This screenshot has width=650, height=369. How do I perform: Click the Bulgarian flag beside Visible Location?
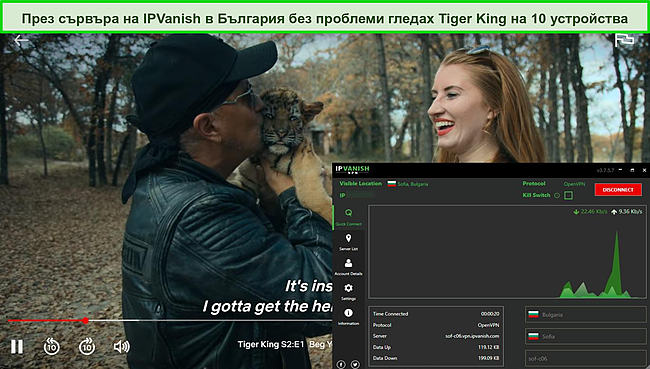point(391,184)
